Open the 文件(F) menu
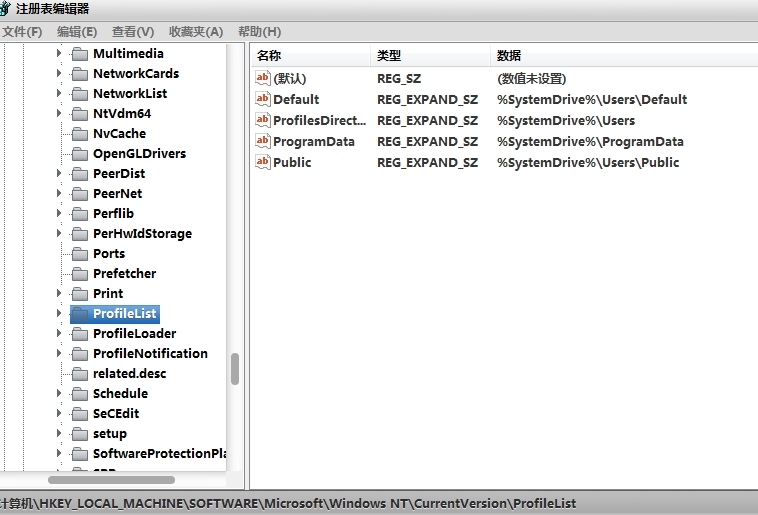 tap(22, 32)
